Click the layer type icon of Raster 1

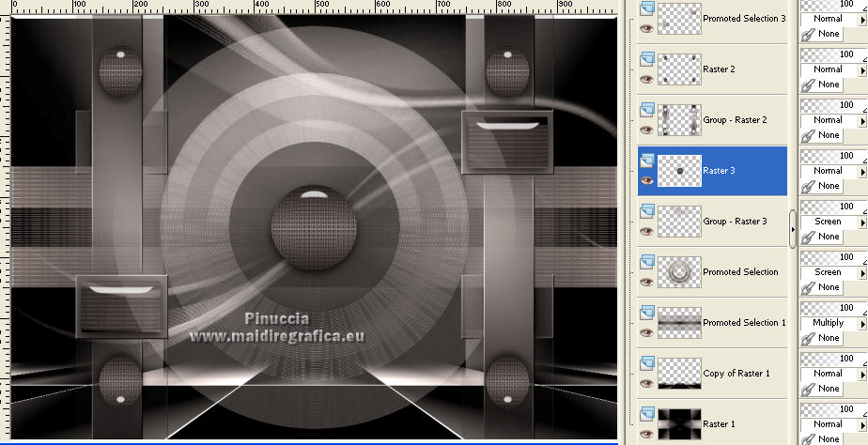pos(646,415)
